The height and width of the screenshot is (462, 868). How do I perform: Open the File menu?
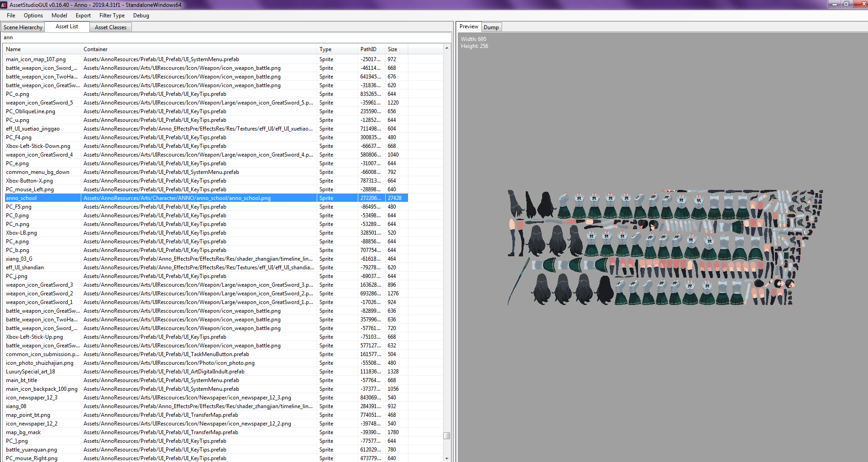11,16
